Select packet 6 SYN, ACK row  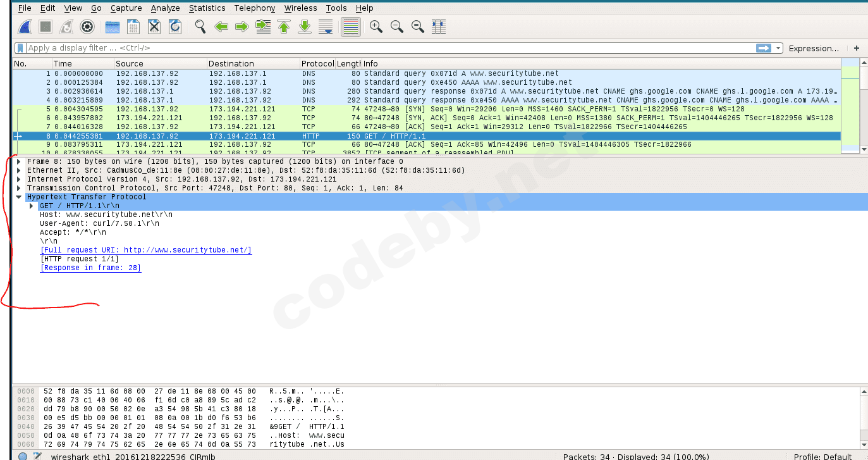click(427, 118)
